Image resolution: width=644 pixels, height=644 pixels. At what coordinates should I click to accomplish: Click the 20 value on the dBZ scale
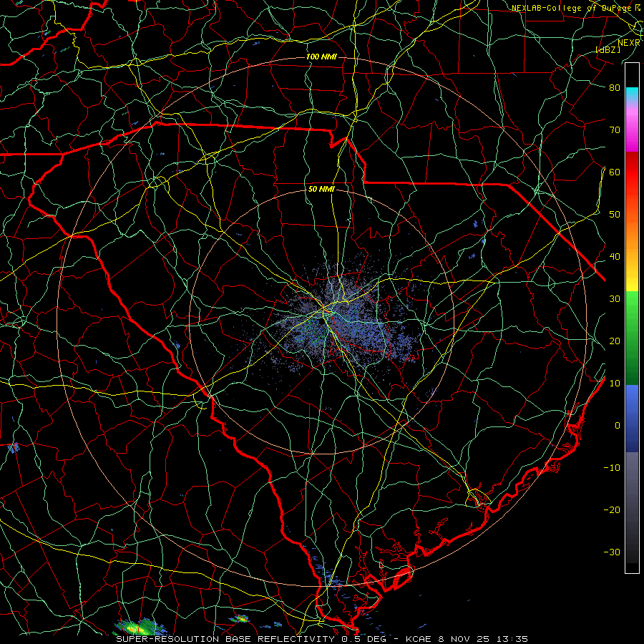click(615, 341)
